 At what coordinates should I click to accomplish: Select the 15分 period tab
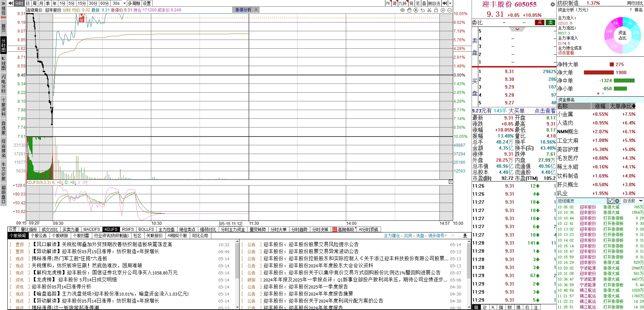(82, 3)
